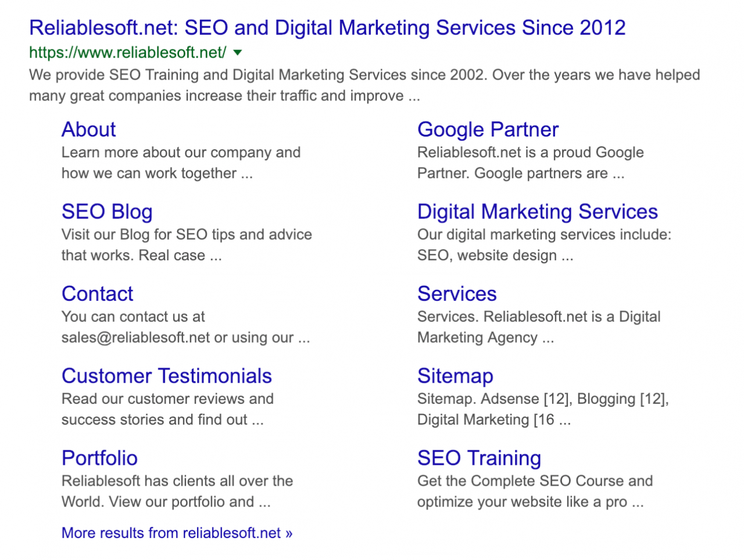Open the Sitemap sitelink

(x=455, y=376)
